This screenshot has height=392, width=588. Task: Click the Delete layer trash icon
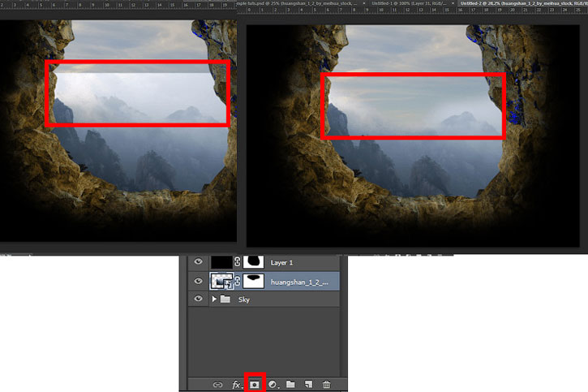[x=327, y=384]
